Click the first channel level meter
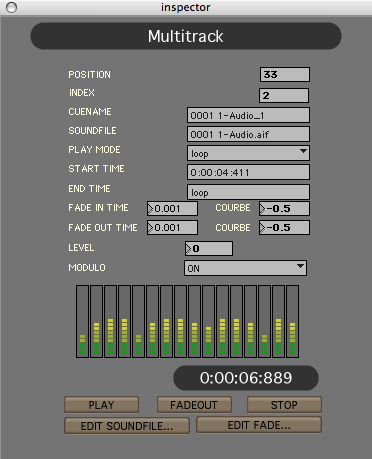This screenshot has width=372, height=459. [82, 321]
